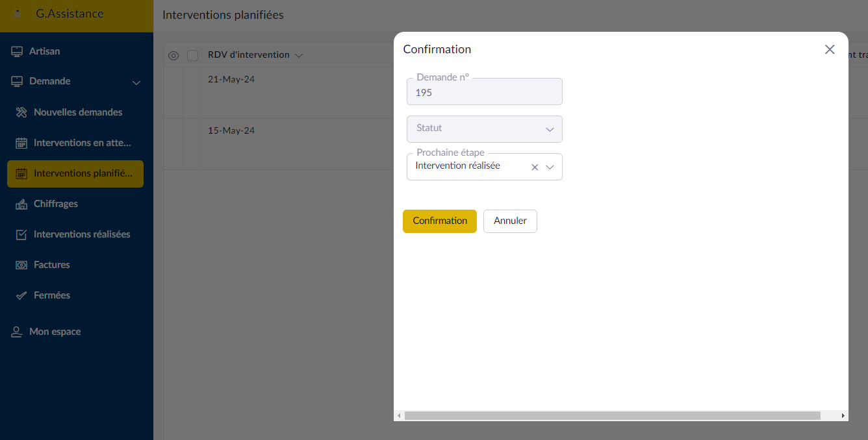Open the Statut dropdown

pos(484,129)
